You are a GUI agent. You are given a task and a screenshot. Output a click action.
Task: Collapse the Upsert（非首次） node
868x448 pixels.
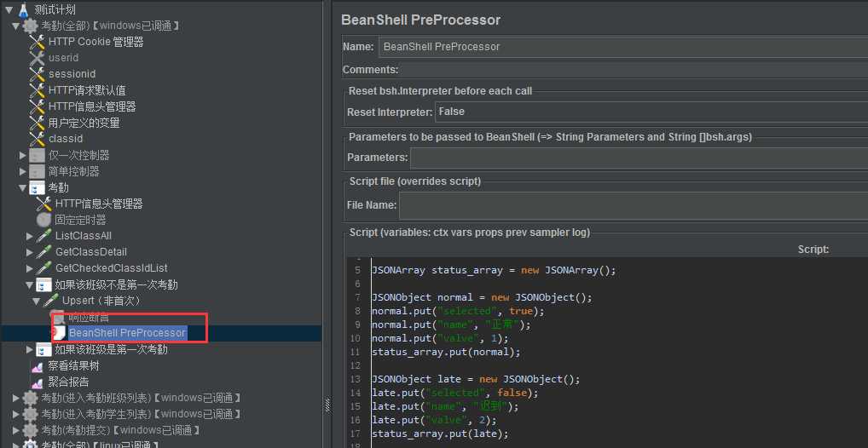[x=36, y=301]
